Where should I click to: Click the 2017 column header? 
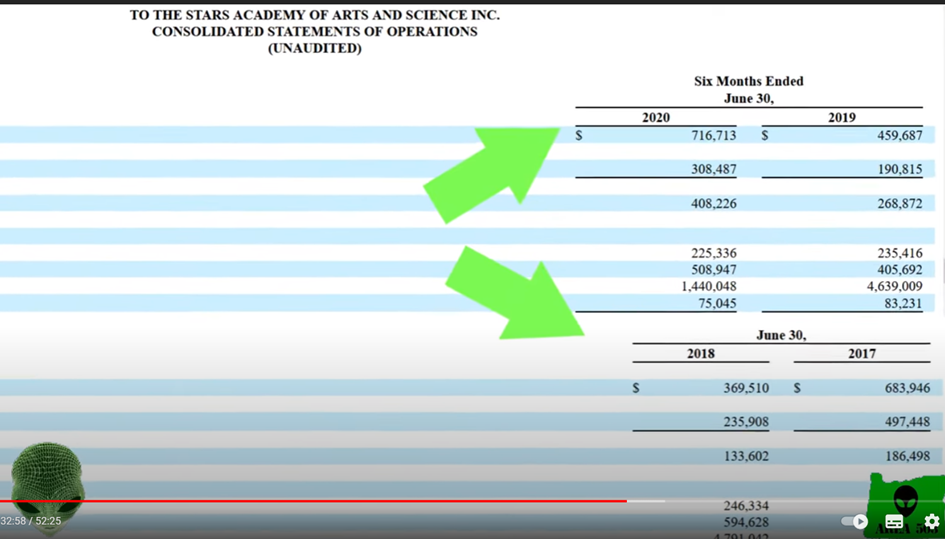tap(862, 354)
